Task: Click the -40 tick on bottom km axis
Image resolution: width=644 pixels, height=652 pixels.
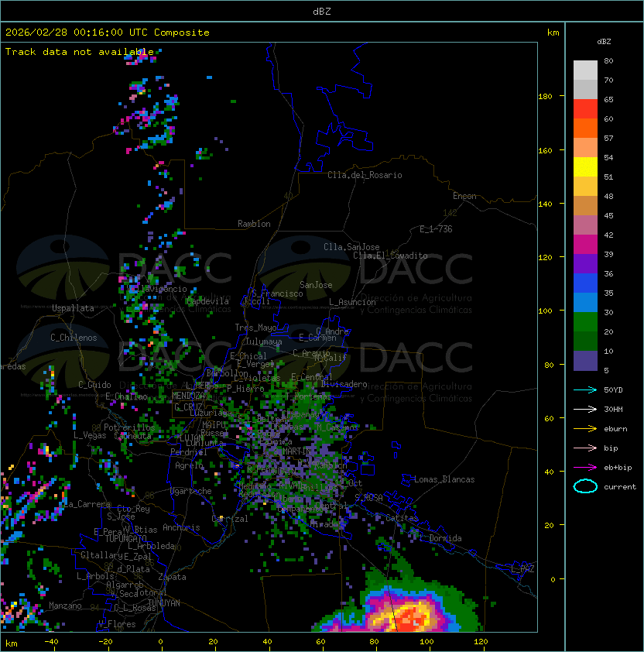Action: click(x=52, y=642)
